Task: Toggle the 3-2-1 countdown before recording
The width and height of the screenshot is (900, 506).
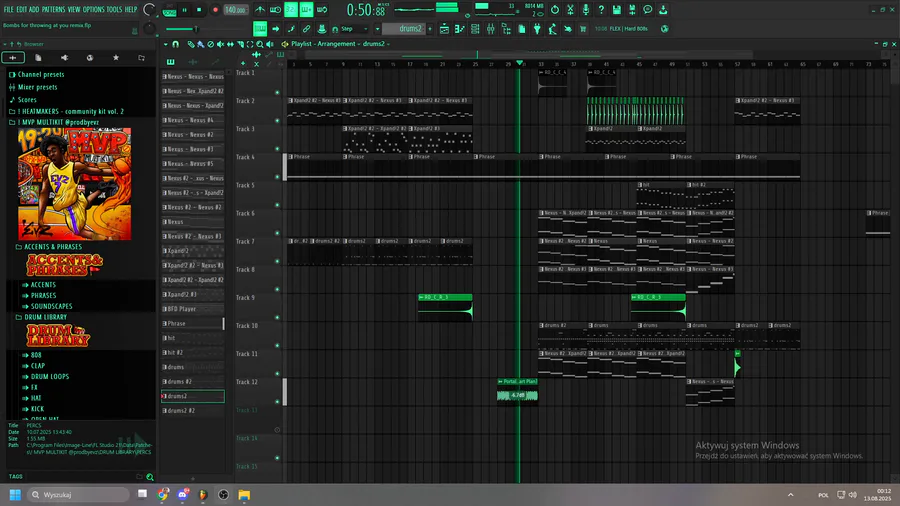Action: pos(291,10)
